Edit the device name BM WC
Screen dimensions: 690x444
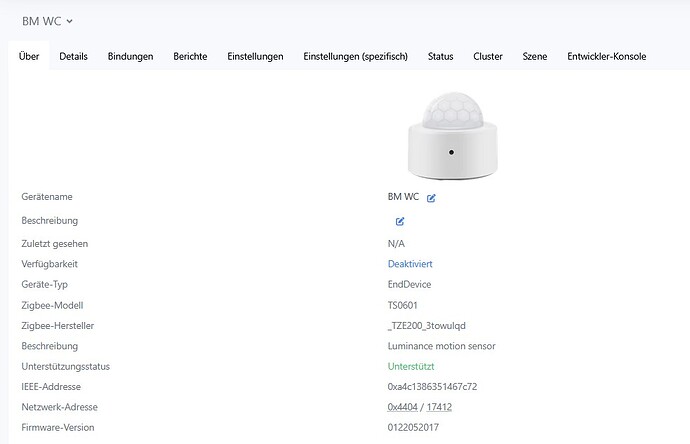click(x=431, y=198)
